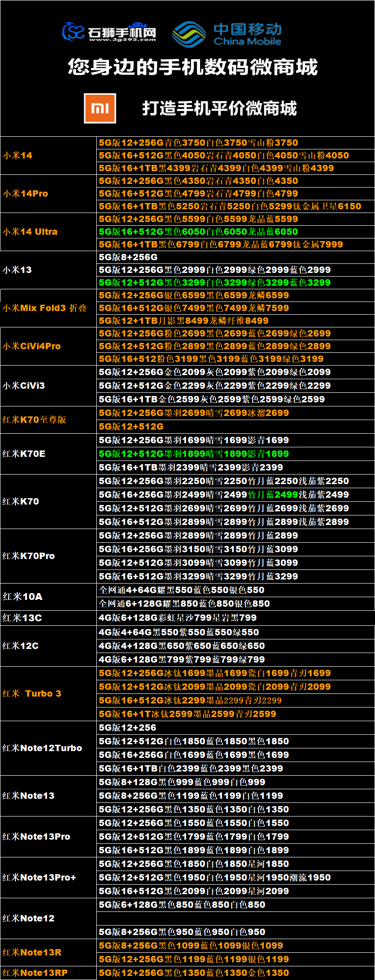Click the 5G版12+256 row under Note12Turbo
Image resolution: width=375 pixels, height=980 pixels.
point(235,728)
